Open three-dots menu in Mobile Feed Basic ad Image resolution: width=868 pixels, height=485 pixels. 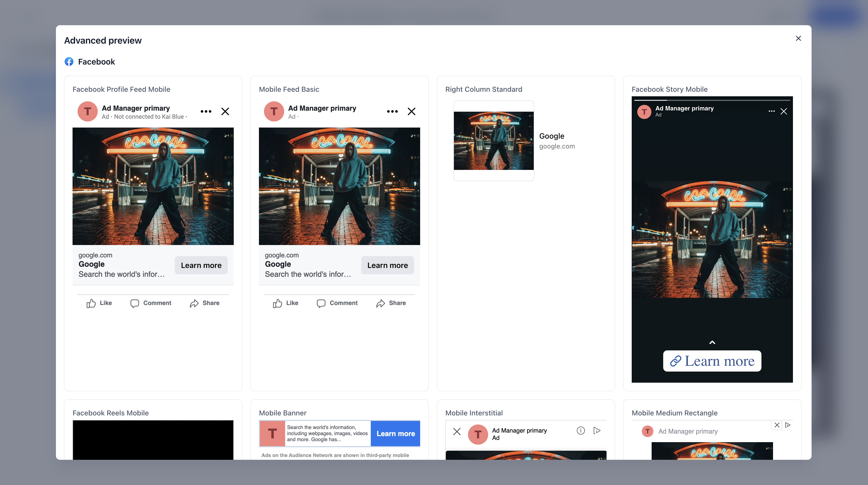[x=392, y=111]
